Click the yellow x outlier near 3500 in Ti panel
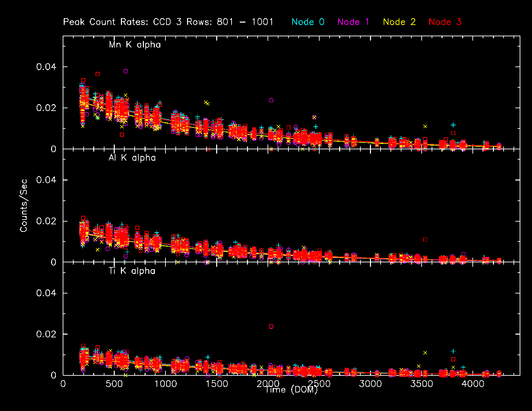This screenshot has width=532, height=411. (425, 352)
